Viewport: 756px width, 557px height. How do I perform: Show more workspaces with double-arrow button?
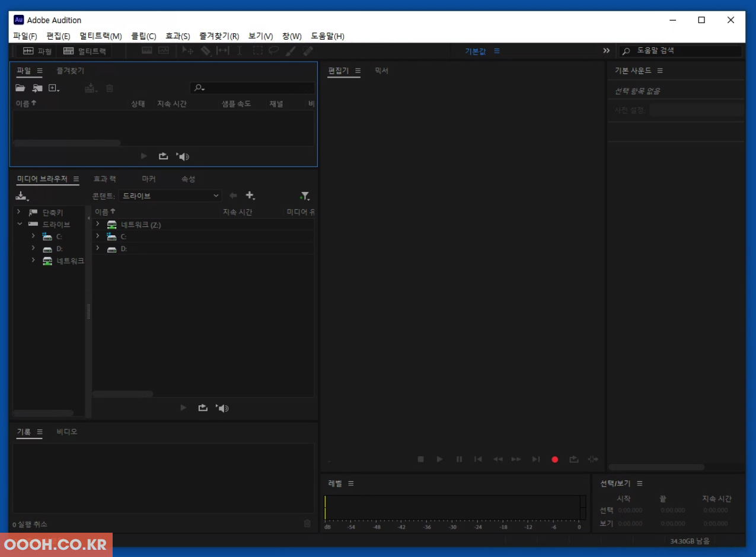pyautogui.click(x=606, y=51)
